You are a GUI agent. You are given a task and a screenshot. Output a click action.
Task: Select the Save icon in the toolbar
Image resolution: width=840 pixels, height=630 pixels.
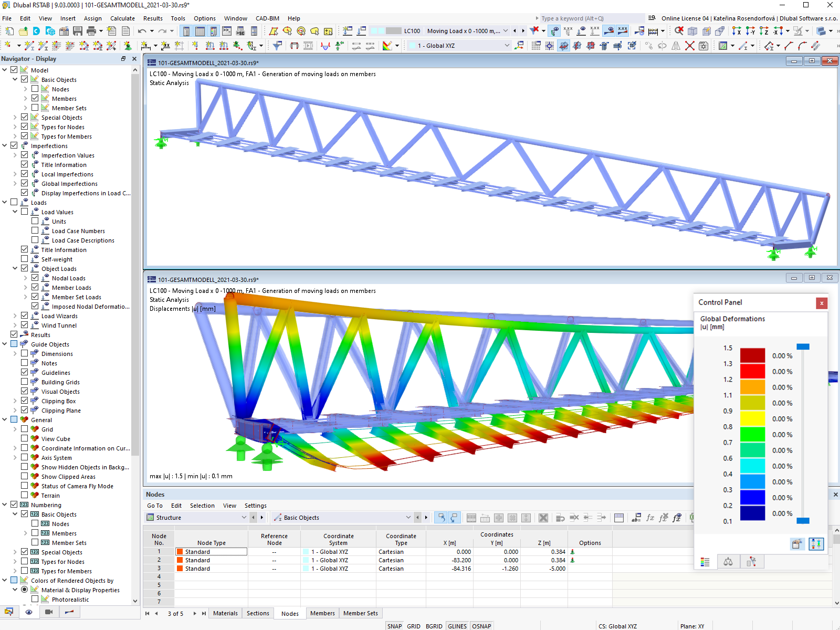click(x=77, y=31)
